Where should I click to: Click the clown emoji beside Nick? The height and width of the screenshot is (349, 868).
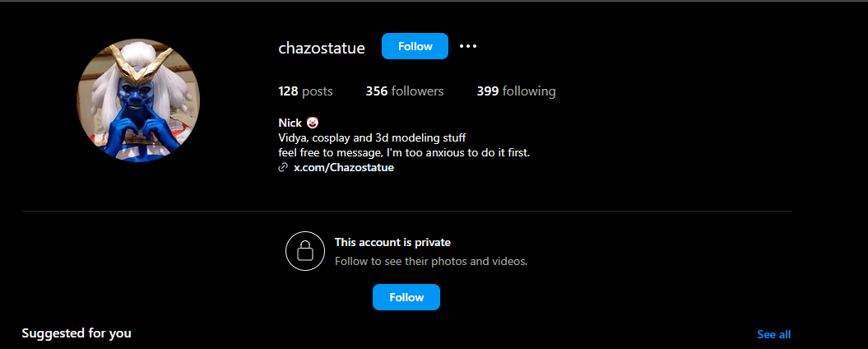312,123
